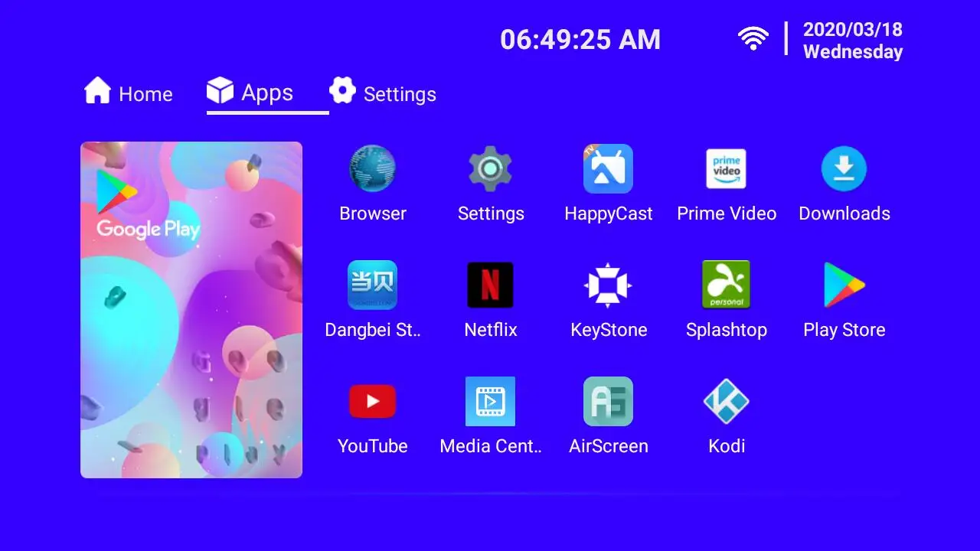
Task: Open the Google Play banner
Action: 191,310
